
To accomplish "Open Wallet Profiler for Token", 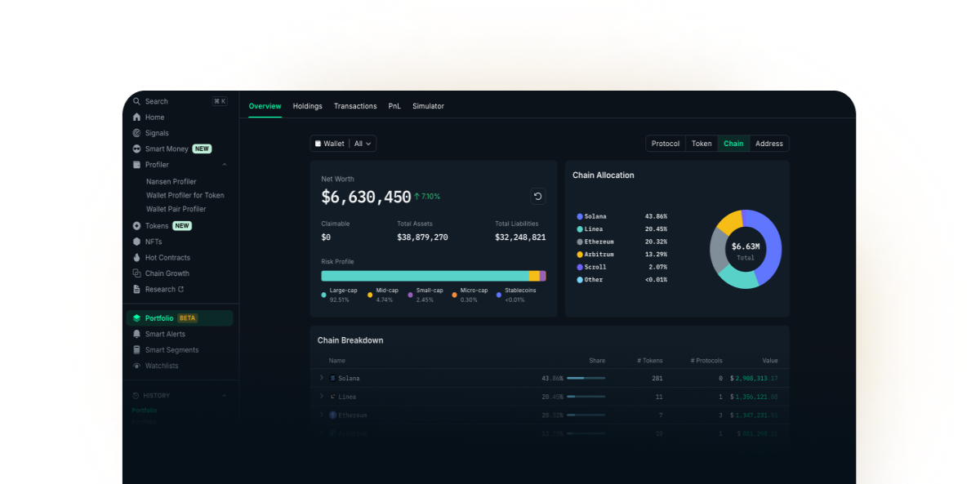I will [185, 195].
